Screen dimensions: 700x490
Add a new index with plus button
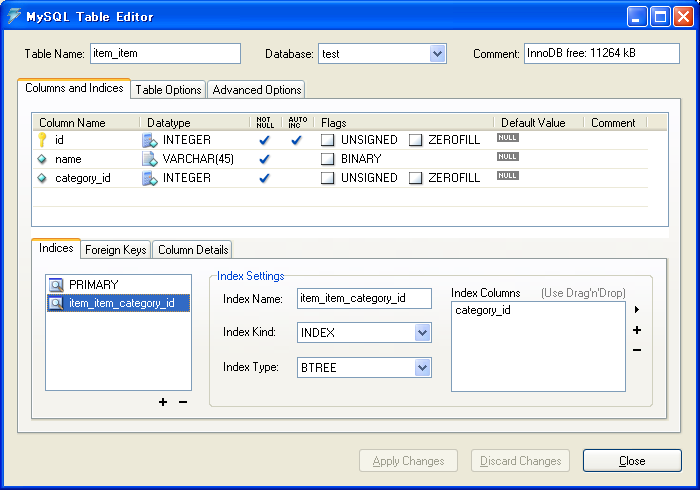click(x=163, y=402)
